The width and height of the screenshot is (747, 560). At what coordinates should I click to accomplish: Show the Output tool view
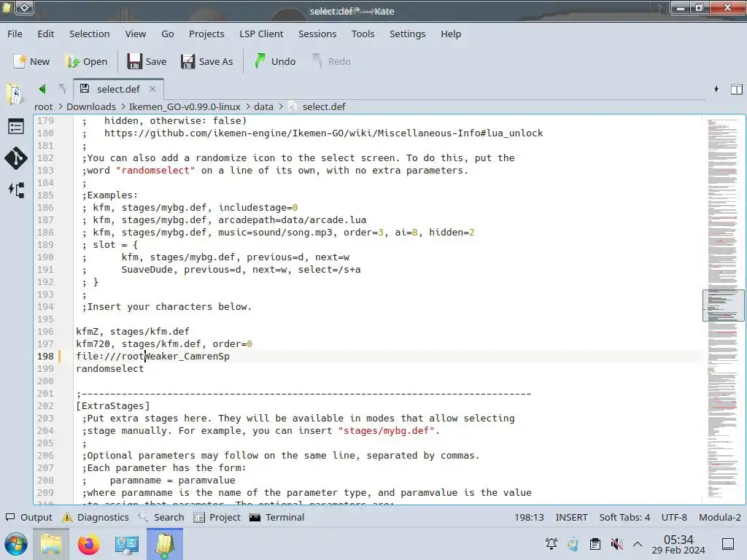coord(28,517)
